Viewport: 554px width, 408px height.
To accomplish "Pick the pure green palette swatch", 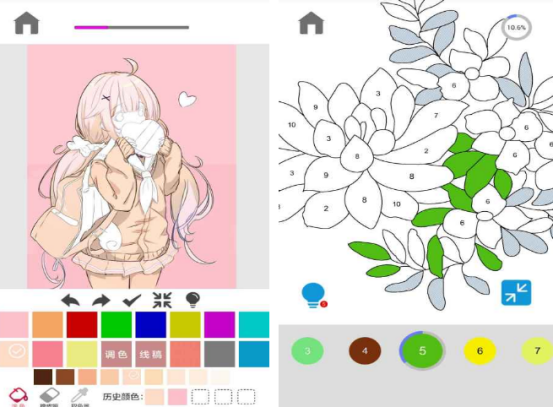I will coord(116,324).
